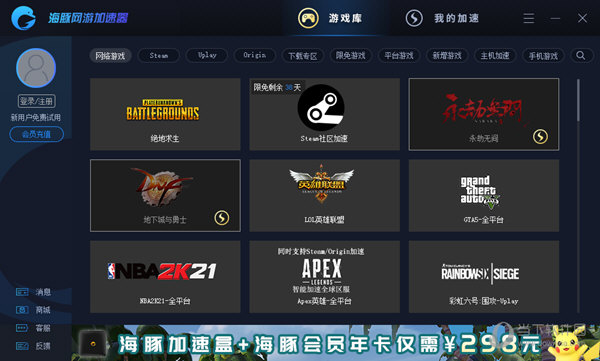
Task: Switch to 游戏库 tab
Action: pyautogui.click(x=331, y=18)
